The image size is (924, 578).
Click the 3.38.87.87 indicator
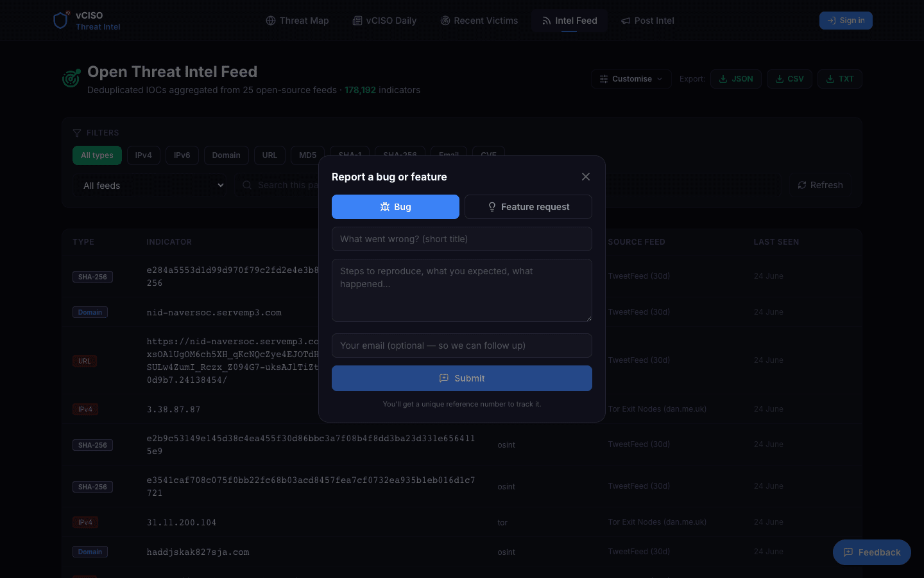(173, 409)
